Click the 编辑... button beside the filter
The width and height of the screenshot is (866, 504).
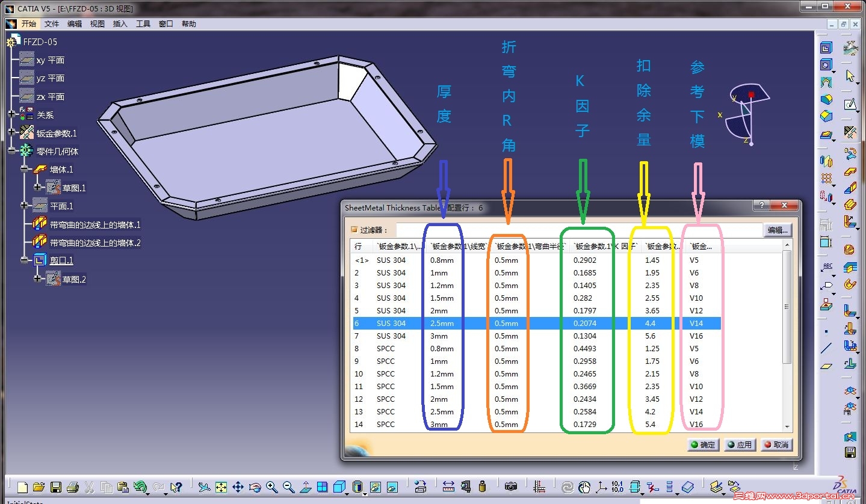(778, 230)
